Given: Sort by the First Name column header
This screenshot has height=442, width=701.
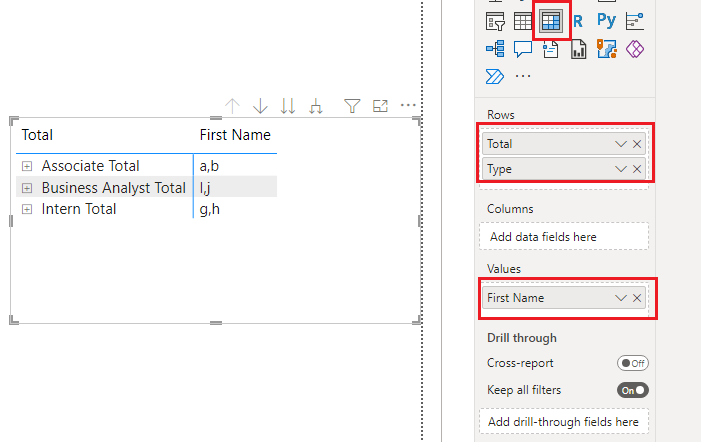Looking at the screenshot, I should (235, 135).
